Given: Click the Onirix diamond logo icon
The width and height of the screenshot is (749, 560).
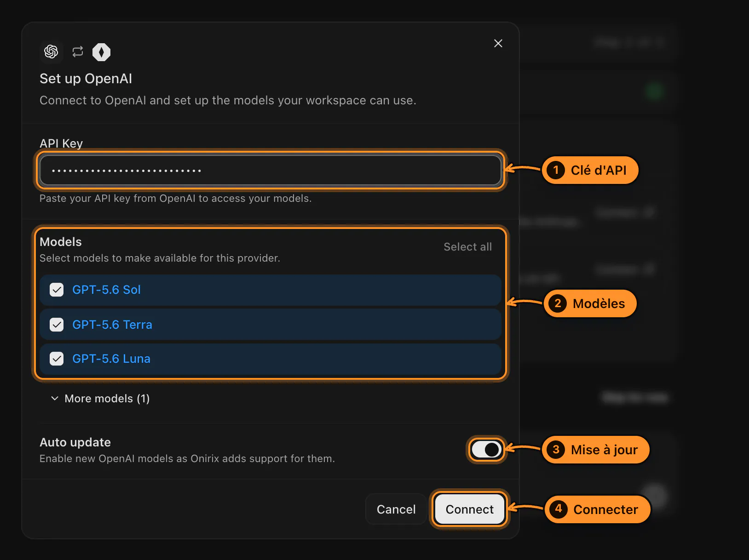Looking at the screenshot, I should coord(101,52).
